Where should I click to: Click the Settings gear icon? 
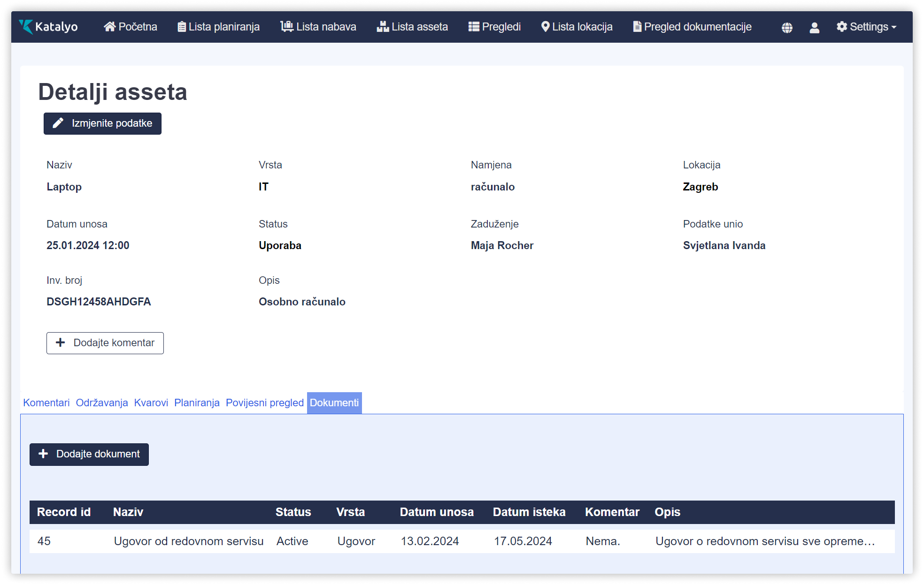842,27
